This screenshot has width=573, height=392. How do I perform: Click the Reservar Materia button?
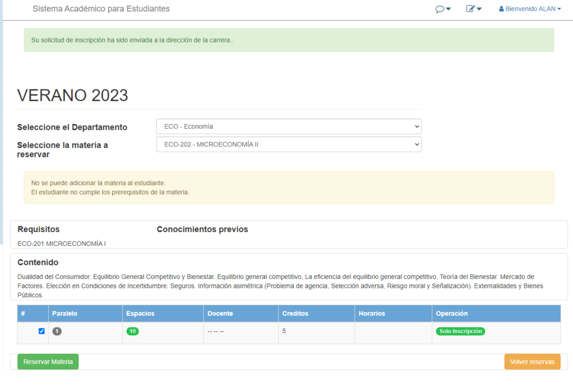pyautogui.click(x=48, y=362)
